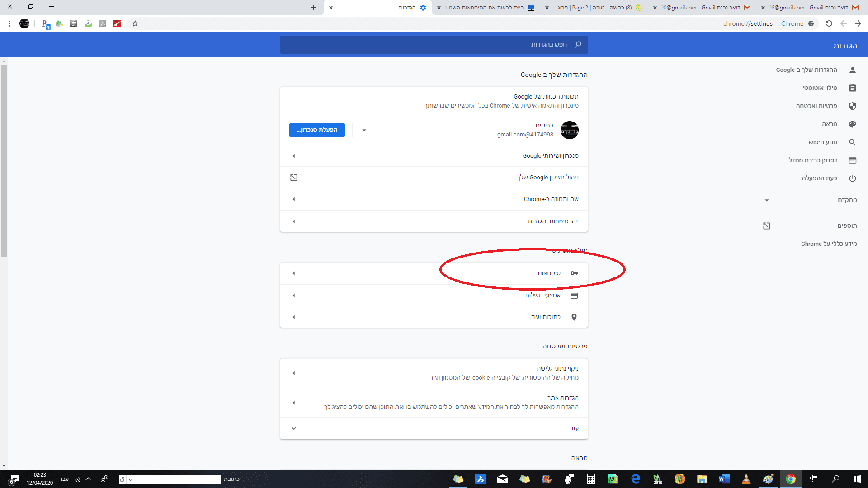This screenshot has height=488, width=868.
Task: Click the Appearance palette icon in the sidebar
Action: coord(852,124)
